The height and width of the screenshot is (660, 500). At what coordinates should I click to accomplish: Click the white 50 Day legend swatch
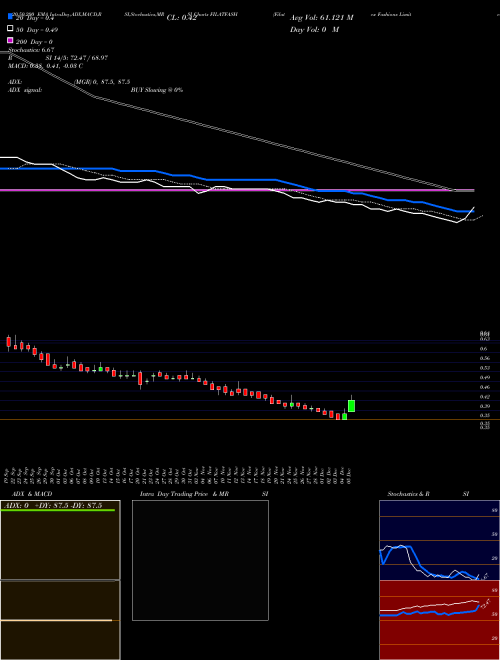(10, 29)
